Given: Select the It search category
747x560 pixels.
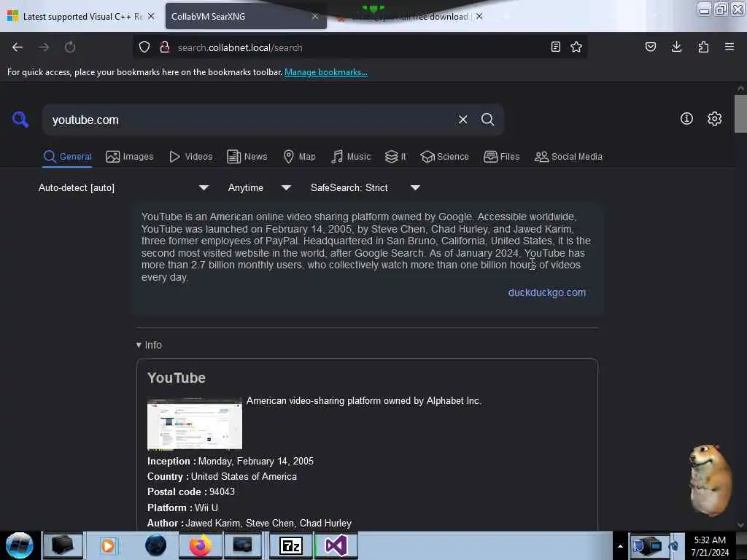Looking at the screenshot, I should (x=395, y=157).
